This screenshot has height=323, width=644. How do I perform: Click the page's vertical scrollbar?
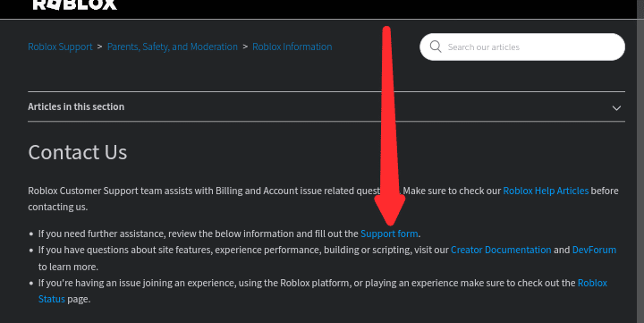click(640, 161)
